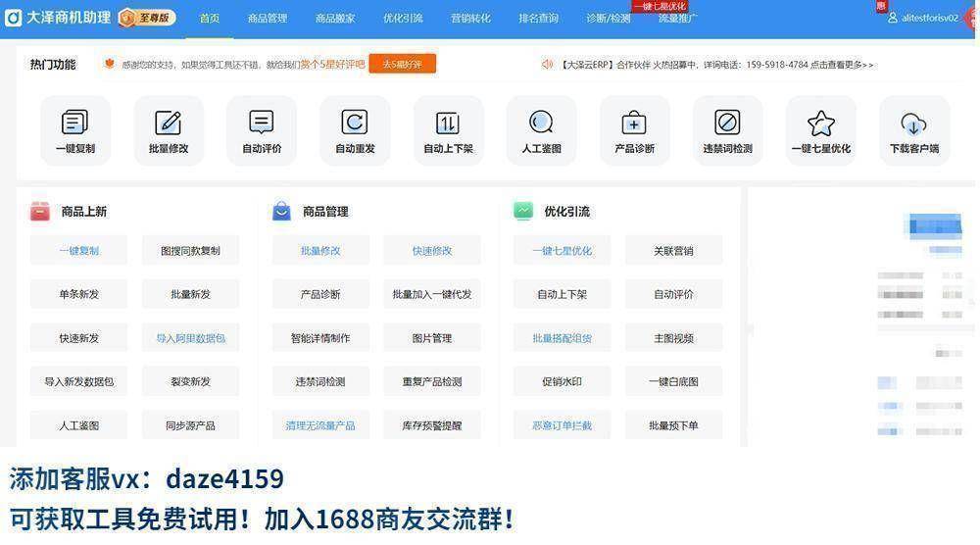Click the 批量预下单 button
The height and width of the screenshot is (545, 980).
click(674, 425)
